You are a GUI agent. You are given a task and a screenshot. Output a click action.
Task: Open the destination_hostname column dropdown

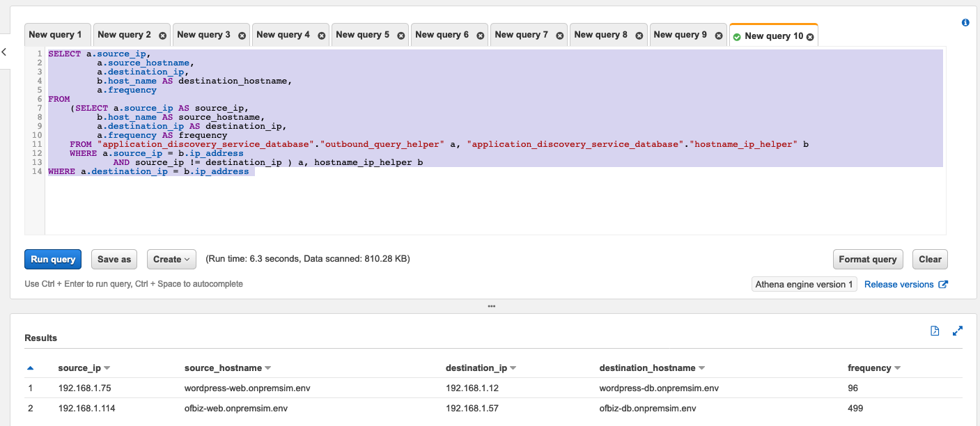coord(703,368)
